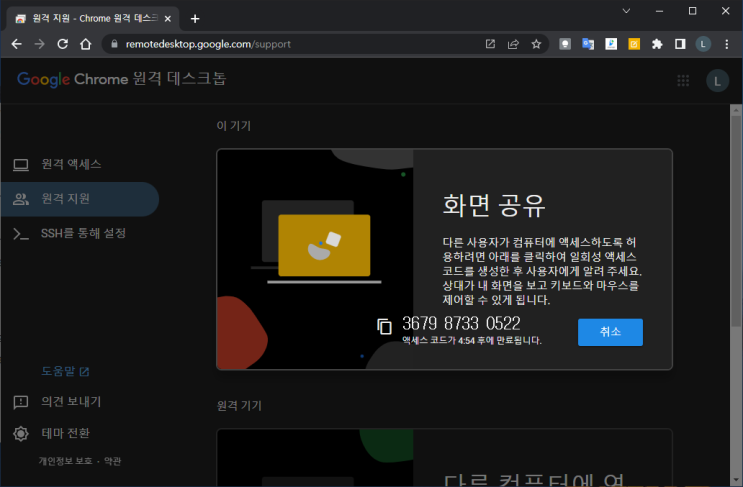
Task: Click the browser forward arrow
Action: [40, 44]
